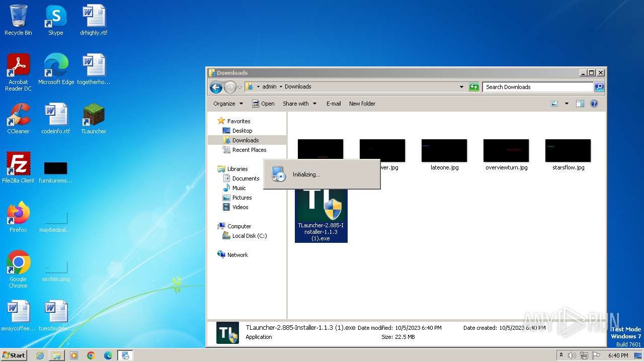Click Refresh button beside address bar

pyautogui.click(x=474, y=87)
